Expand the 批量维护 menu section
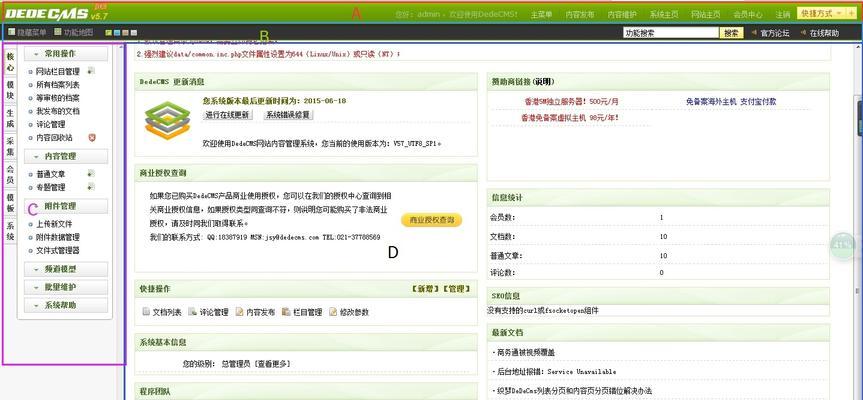Viewport: 863px width, 400px height. (x=66, y=287)
